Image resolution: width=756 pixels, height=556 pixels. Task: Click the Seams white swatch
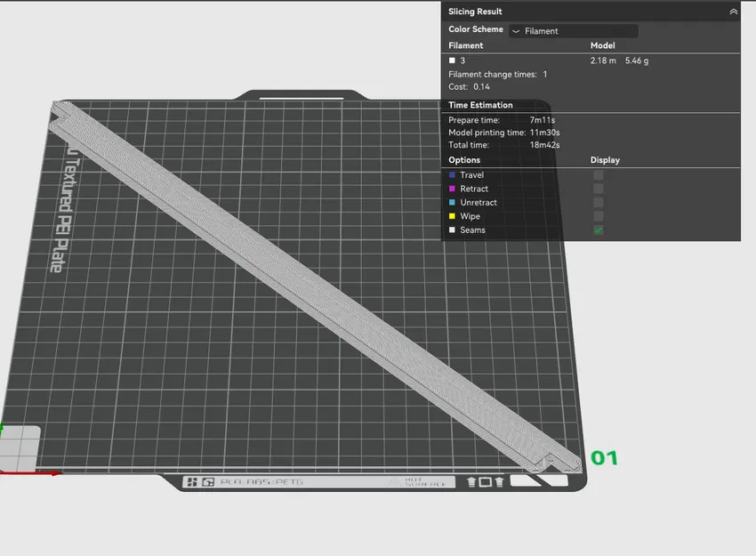click(452, 230)
